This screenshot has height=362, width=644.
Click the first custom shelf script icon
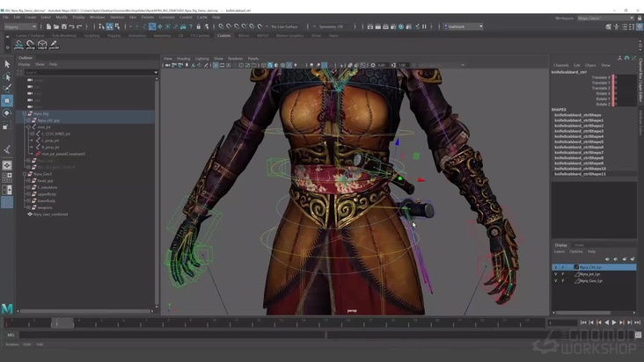tap(18, 45)
